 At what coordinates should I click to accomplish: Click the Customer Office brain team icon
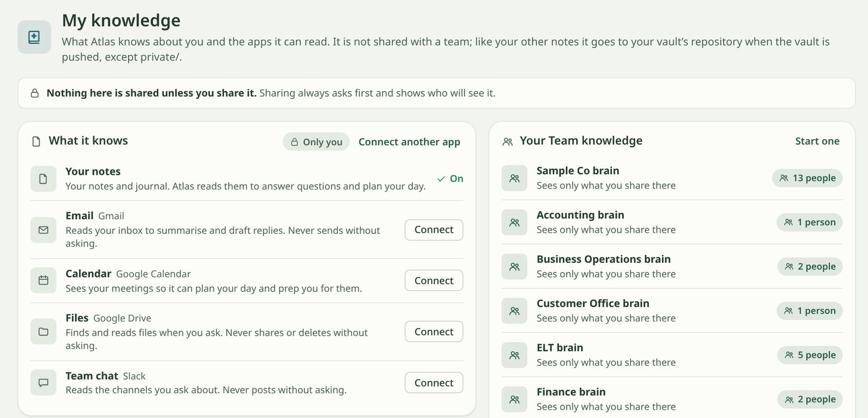(514, 311)
